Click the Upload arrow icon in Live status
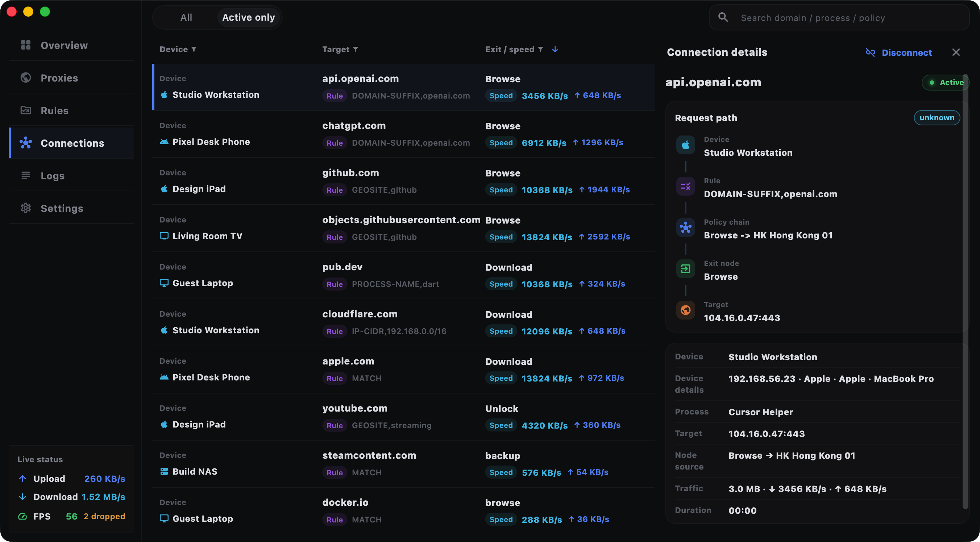The height and width of the screenshot is (542, 980). click(x=22, y=479)
